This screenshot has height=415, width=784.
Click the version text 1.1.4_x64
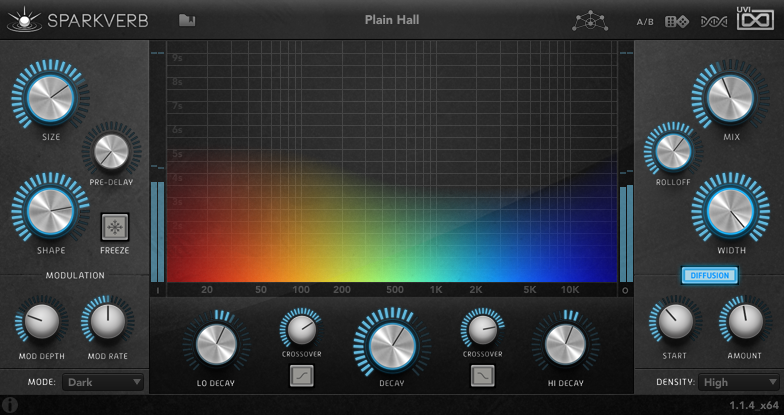754,406
